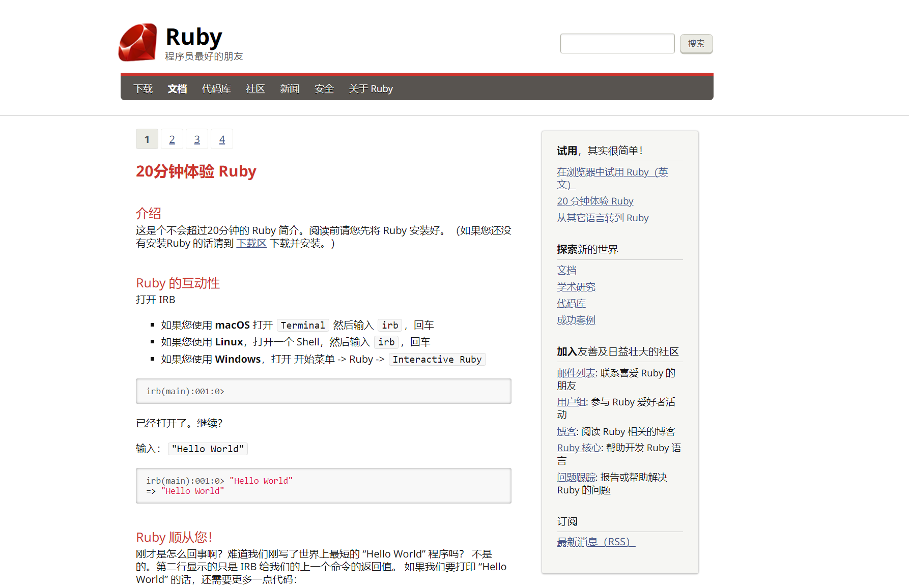Open 在浏览器中试用 Ruby（英文）link
Viewport: 909px width, 588px height.
pos(612,178)
